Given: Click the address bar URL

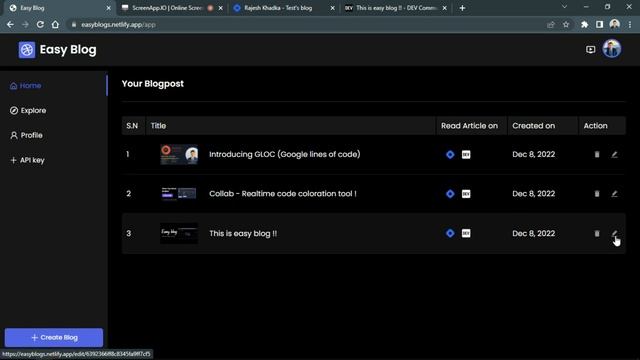Looking at the screenshot, I should click(118, 24).
